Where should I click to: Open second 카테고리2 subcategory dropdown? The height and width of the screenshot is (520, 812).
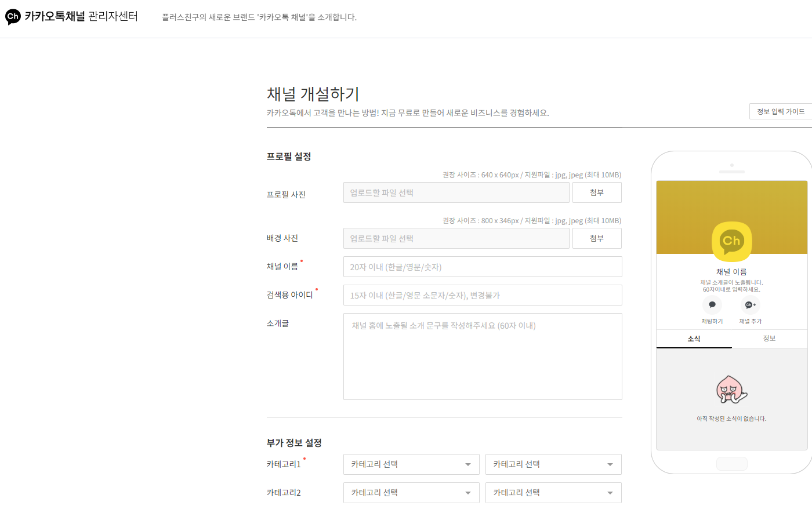[x=553, y=493]
